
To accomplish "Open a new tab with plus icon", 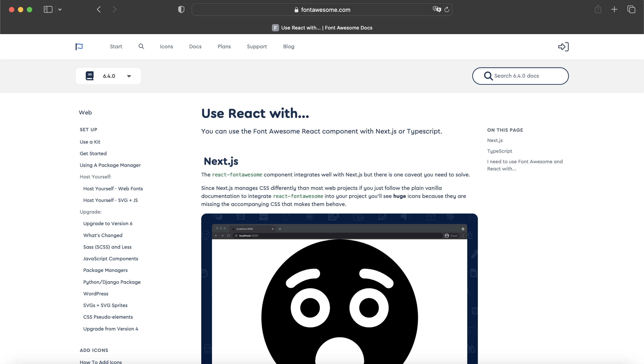I will (614, 9).
